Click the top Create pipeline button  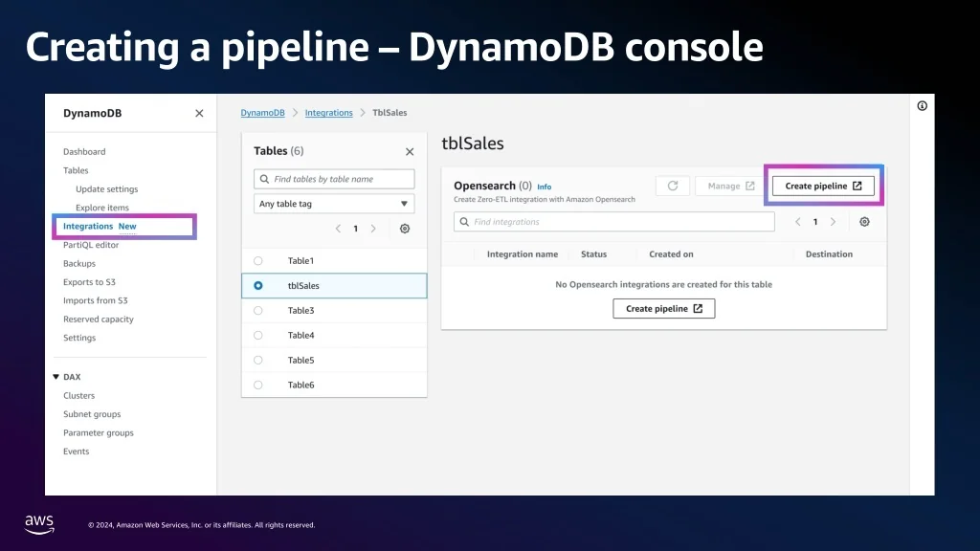(823, 186)
